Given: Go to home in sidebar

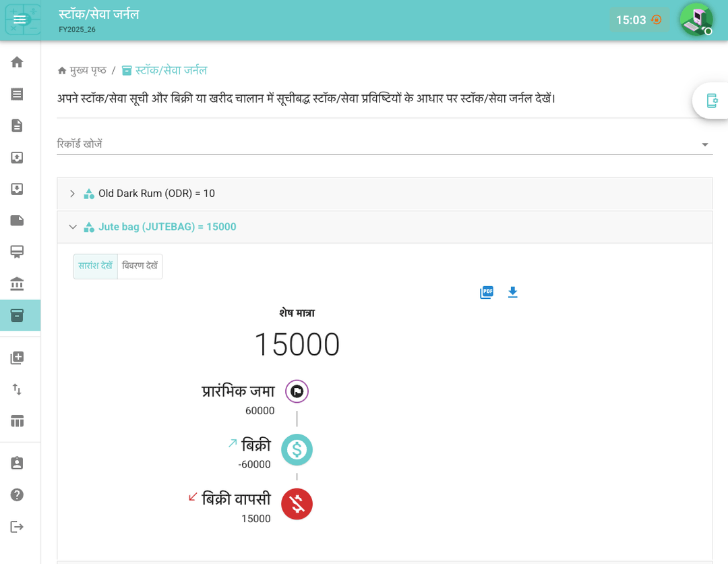Looking at the screenshot, I should pyautogui.click(x=17, y=62).
